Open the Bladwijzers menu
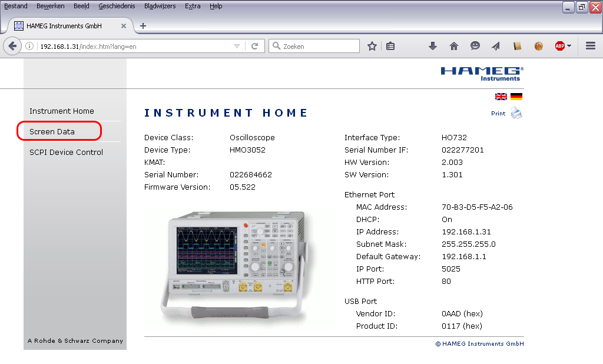The width and height of the screenshot is (603, 364). pyautogui.click(x=160, y=6)
